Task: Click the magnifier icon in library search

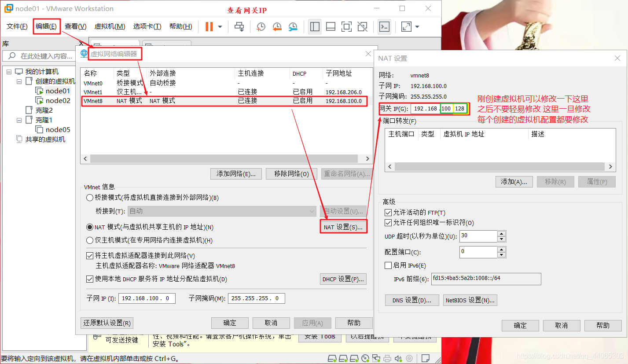Action: 12,56
